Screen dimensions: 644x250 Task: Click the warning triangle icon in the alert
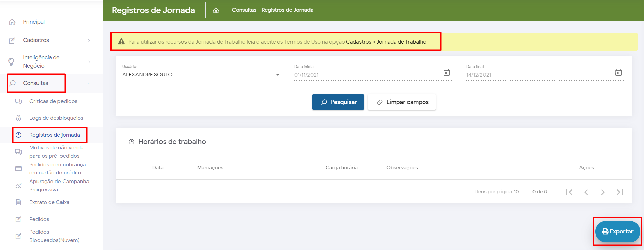[x=121, y=41]
